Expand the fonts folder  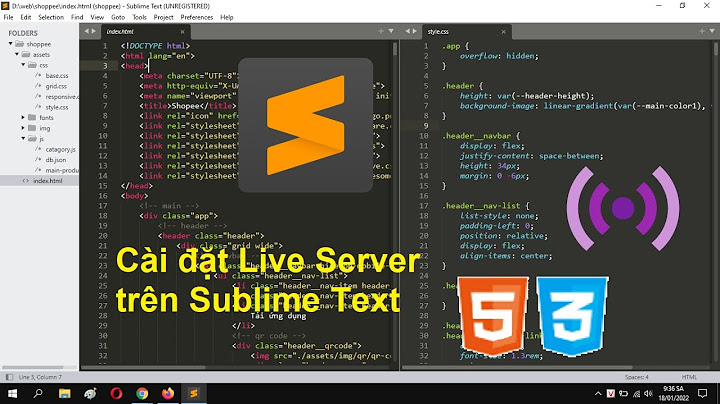click(23, 118)
